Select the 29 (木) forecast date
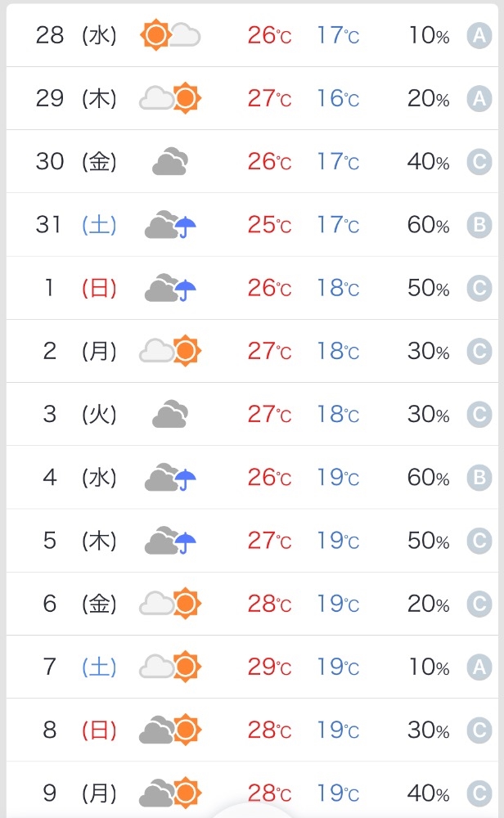Screen dimensions: 504x818 coord(76,98)
